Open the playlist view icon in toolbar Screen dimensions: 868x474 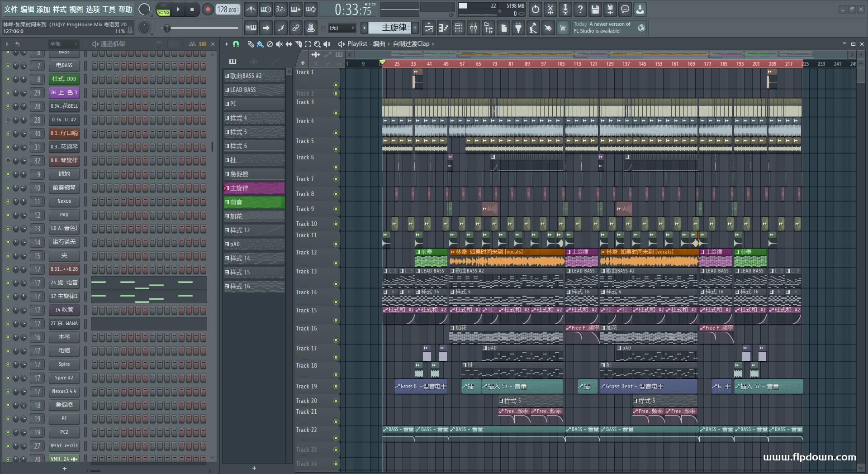pos(428,28)
